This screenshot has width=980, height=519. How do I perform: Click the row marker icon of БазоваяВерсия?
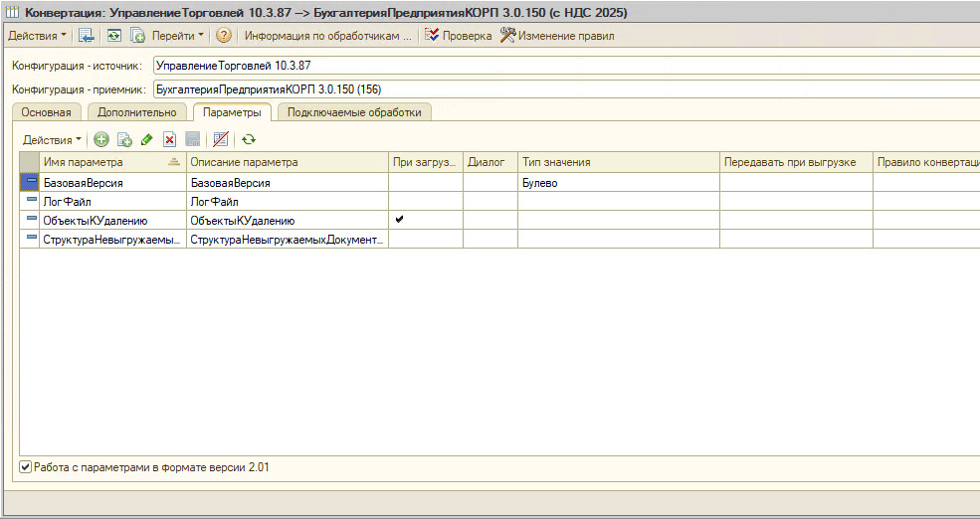click(30, 182)
